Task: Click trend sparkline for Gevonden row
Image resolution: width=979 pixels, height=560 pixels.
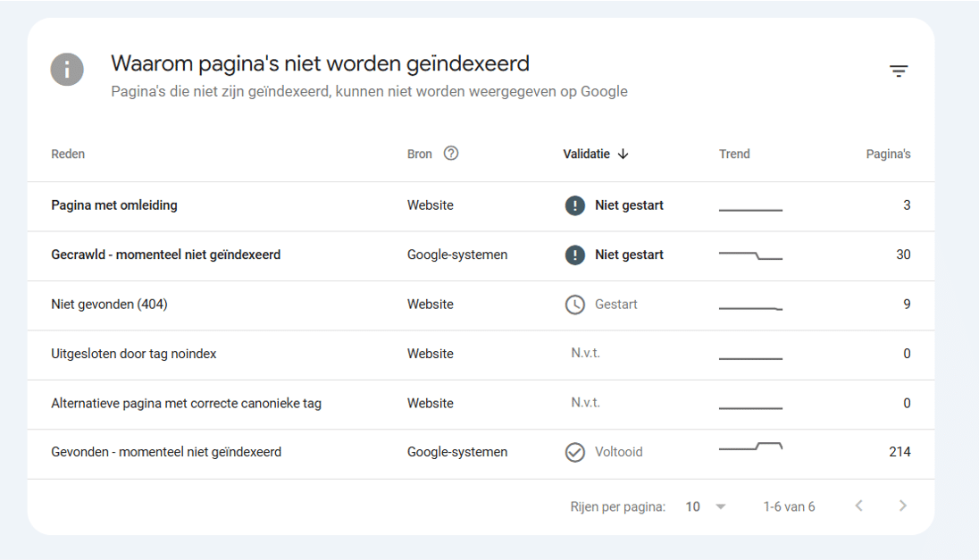Action: (x=750, y=447)
